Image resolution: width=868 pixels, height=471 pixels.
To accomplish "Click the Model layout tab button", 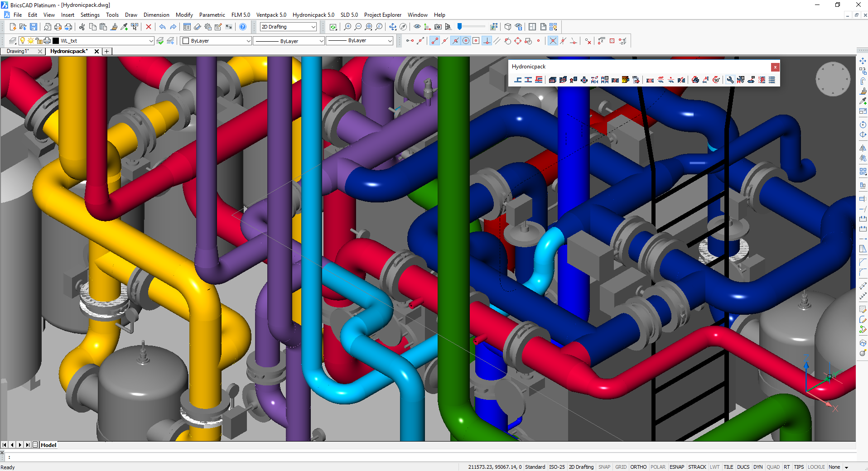I will (x=48, y=445).
